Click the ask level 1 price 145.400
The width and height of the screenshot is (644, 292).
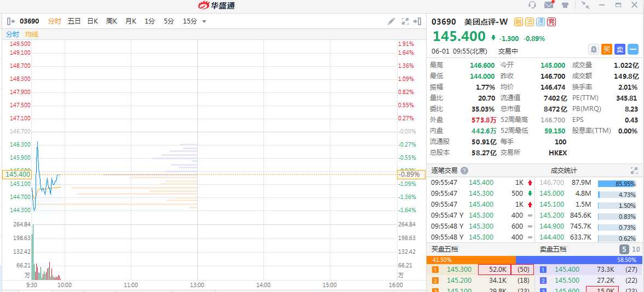click(567, 270)
